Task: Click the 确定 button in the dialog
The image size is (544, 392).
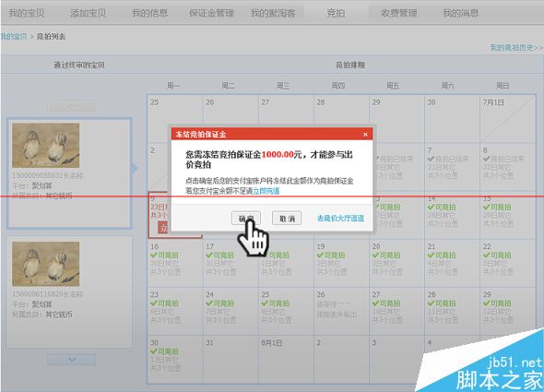Action: pos(246,218)
